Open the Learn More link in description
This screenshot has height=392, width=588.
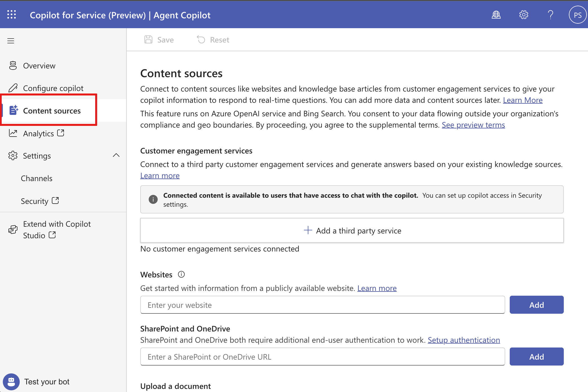click(523, 100)
